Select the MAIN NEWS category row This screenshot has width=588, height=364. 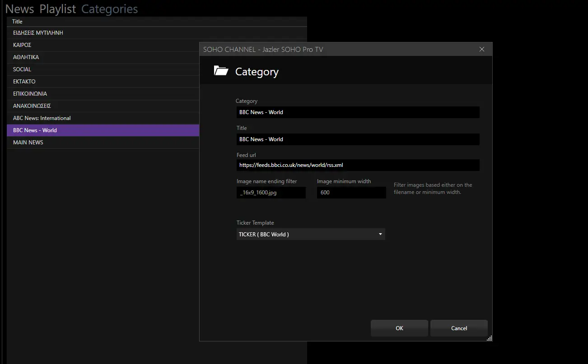pyautogui.click(x=103, y=143)
